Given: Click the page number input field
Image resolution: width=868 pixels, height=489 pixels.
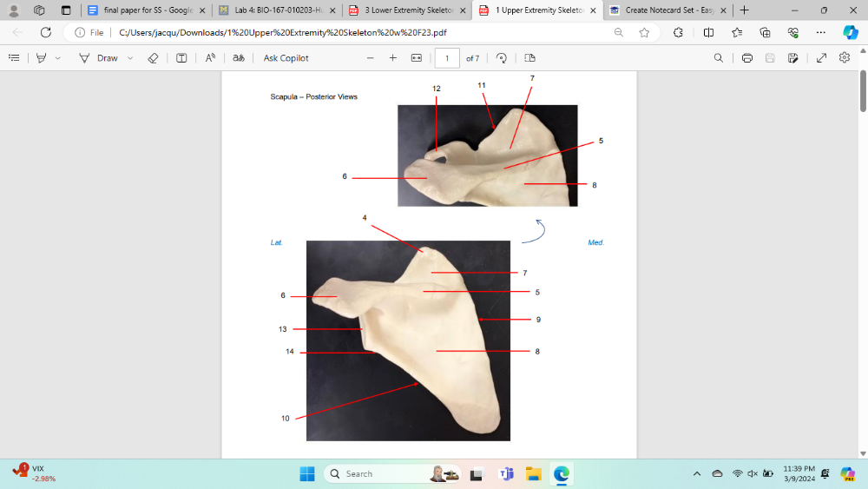Looking at the screenshot, I should (447, 58).
